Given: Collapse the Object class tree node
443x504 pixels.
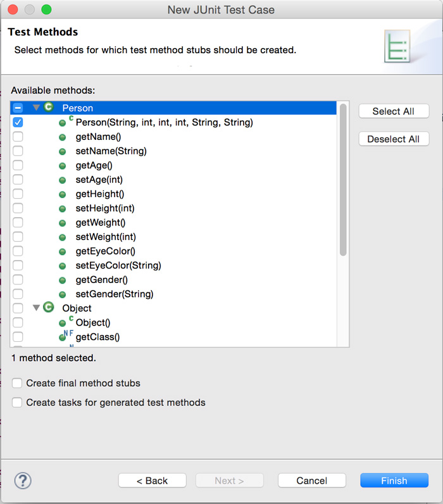Looking at the screenshot, I should [36, 308].
